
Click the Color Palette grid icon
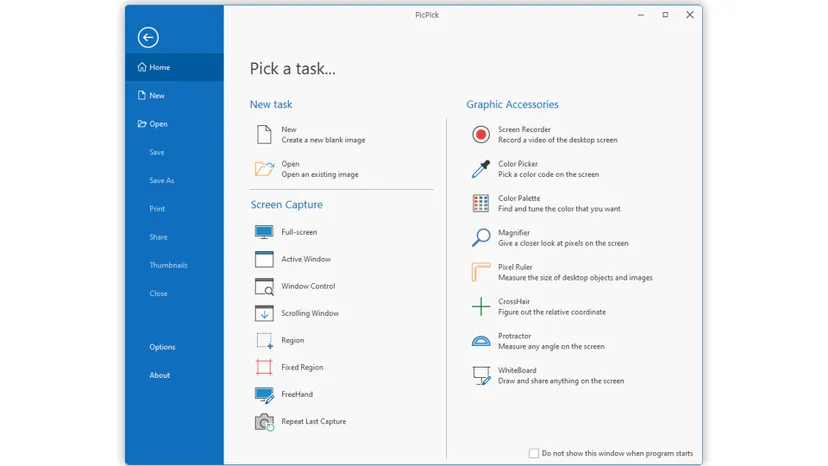coord(481,203)
